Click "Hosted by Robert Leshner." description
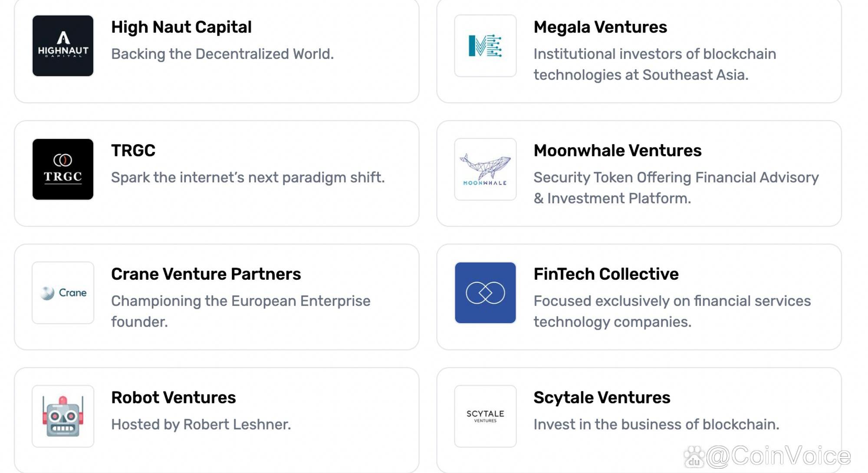Image resolution: width=868 pixels, height=473 pixels. (201, 424)
